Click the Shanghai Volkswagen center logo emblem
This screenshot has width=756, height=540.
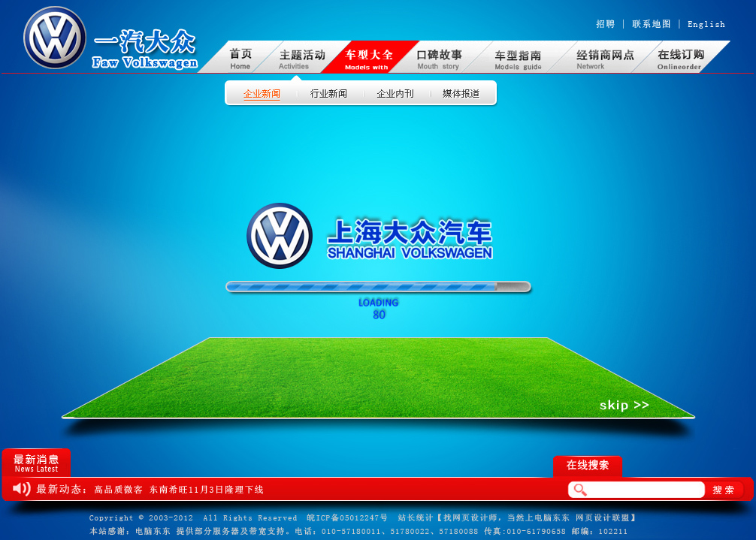click(x=280, y=236)
